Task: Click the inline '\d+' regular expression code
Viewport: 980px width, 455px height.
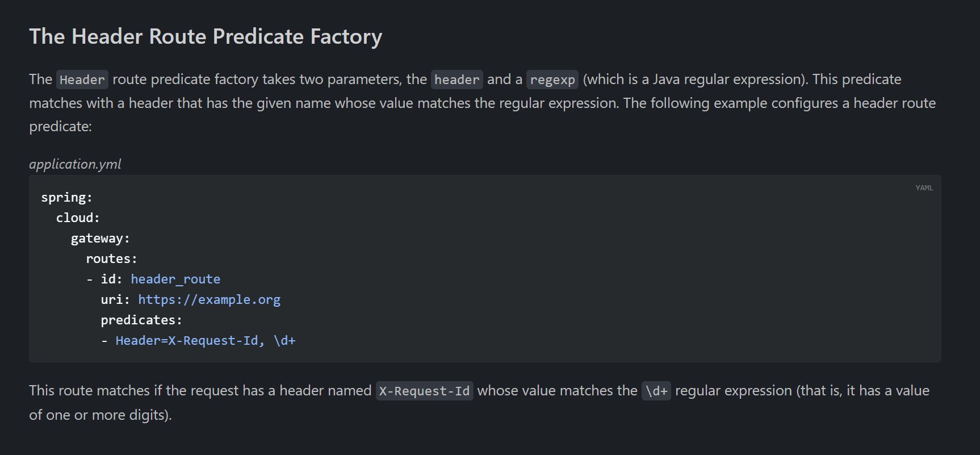Action: click(656, 391)
